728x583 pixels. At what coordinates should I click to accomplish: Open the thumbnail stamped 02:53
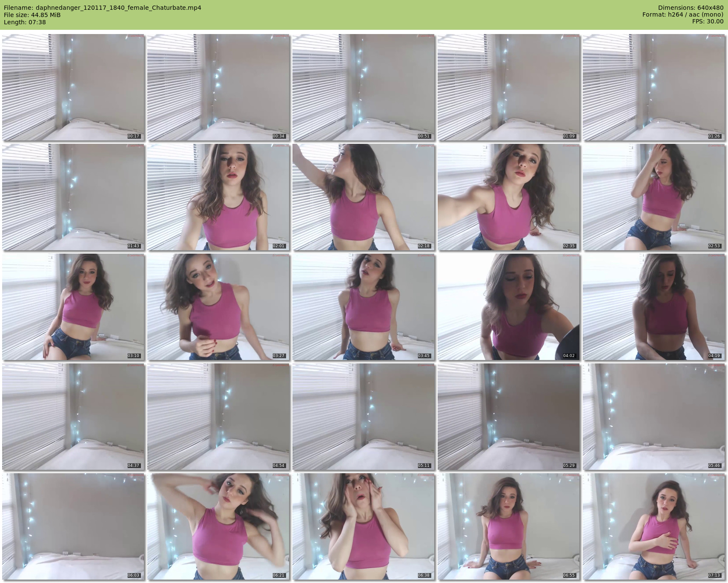654,197
